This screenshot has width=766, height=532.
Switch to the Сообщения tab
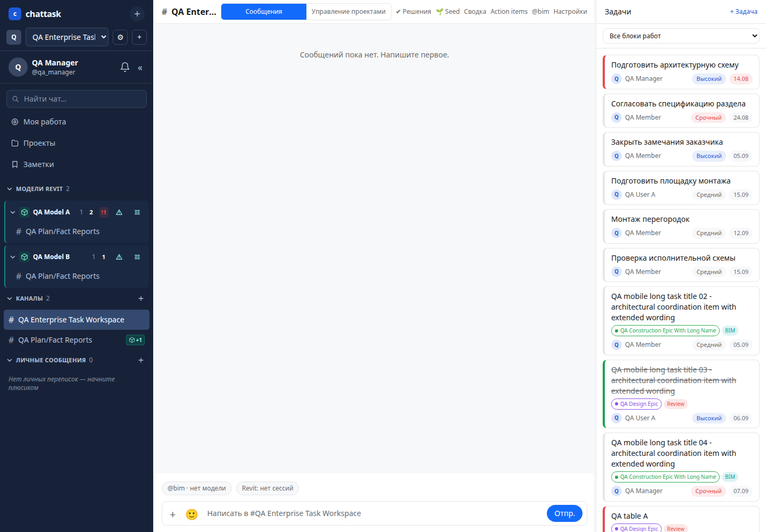264,12
